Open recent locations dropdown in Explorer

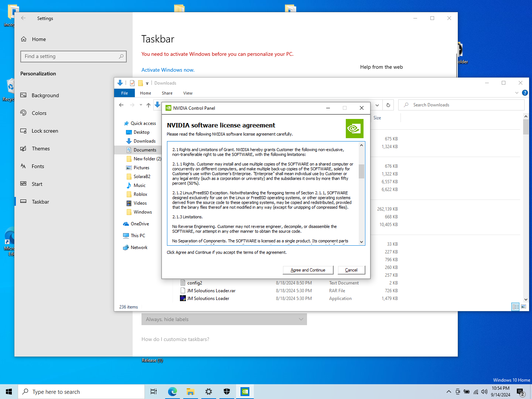tap(141, 105)
